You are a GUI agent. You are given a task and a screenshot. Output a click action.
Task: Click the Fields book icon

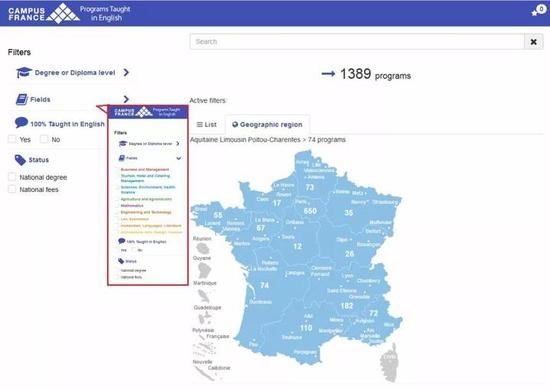[22, 99]
